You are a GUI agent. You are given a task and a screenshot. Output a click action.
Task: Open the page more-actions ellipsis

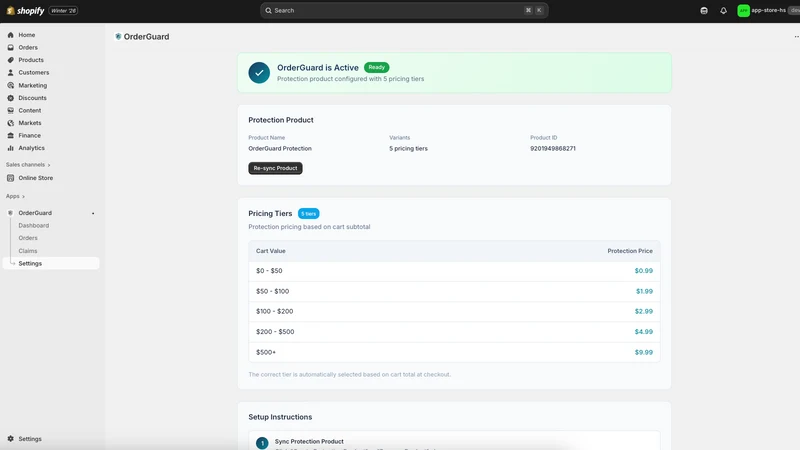[796, 37]
